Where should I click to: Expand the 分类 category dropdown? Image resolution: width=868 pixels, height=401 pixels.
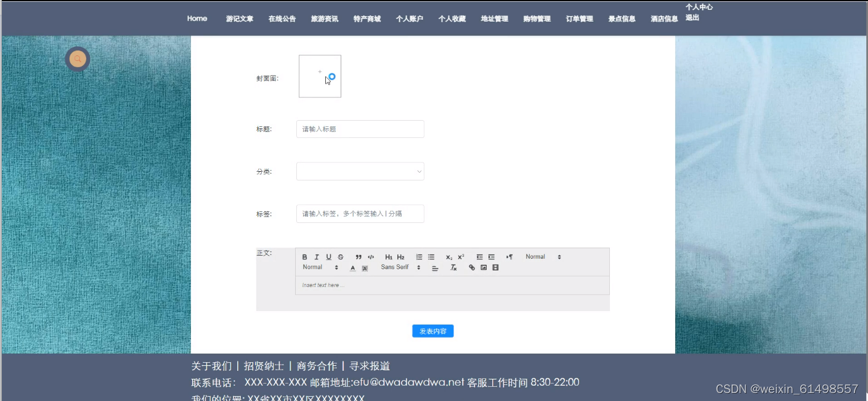pyautogui.click(x=360, y=171)
